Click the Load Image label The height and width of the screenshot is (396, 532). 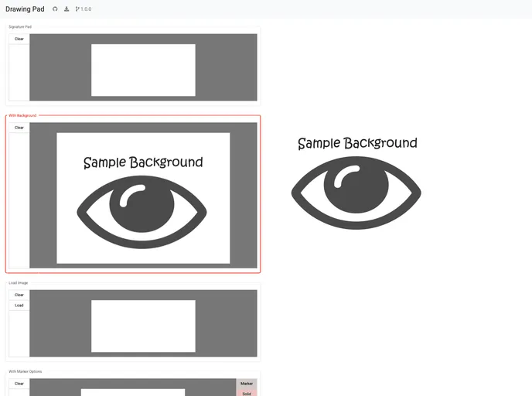(x=19, y=283)
